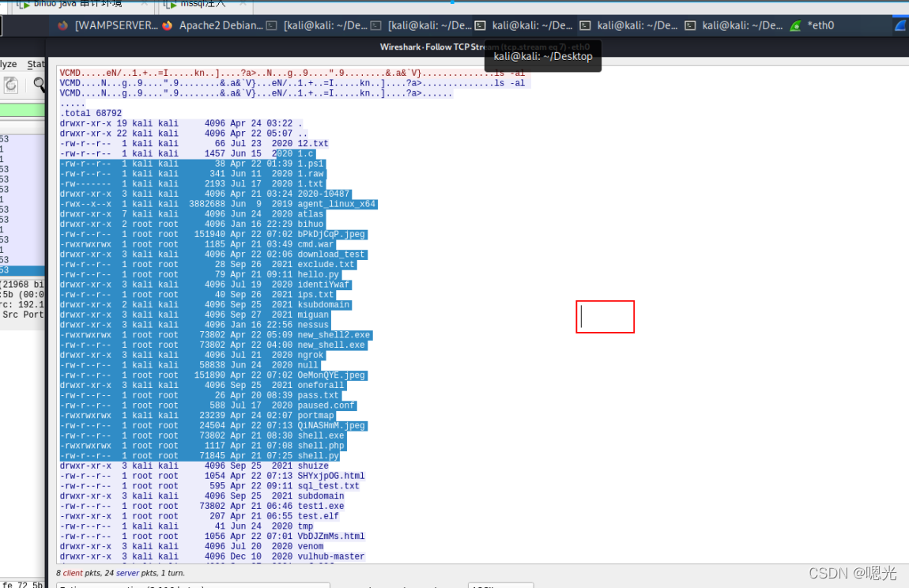Click the bihuo directory entry
The height and width of the screenshot is (588, 909).
tap(311, 224)
